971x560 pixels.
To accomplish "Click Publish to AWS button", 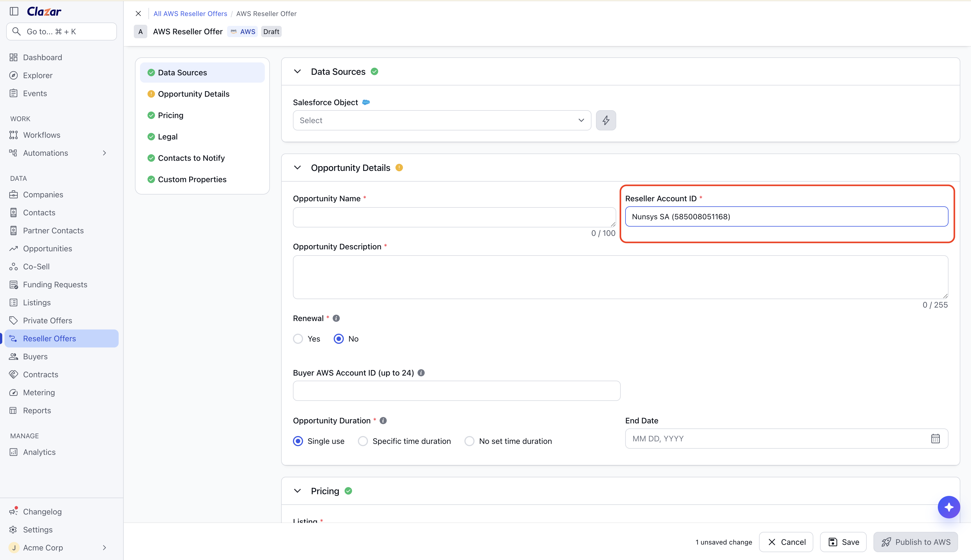I will pos(916,542).
